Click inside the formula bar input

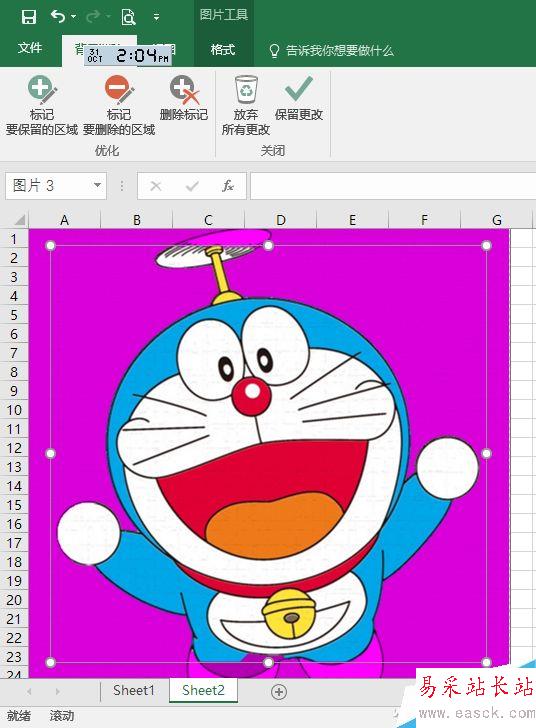pyautogui.click(x=393, y=186)
